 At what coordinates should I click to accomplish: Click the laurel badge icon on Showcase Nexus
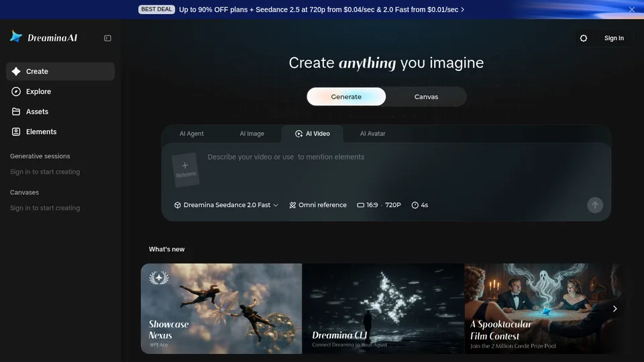click(159, 278)
